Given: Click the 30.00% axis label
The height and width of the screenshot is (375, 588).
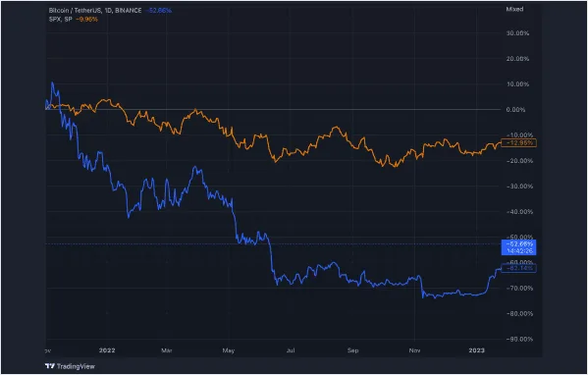Looking at the screenshot, I should 517,33.
